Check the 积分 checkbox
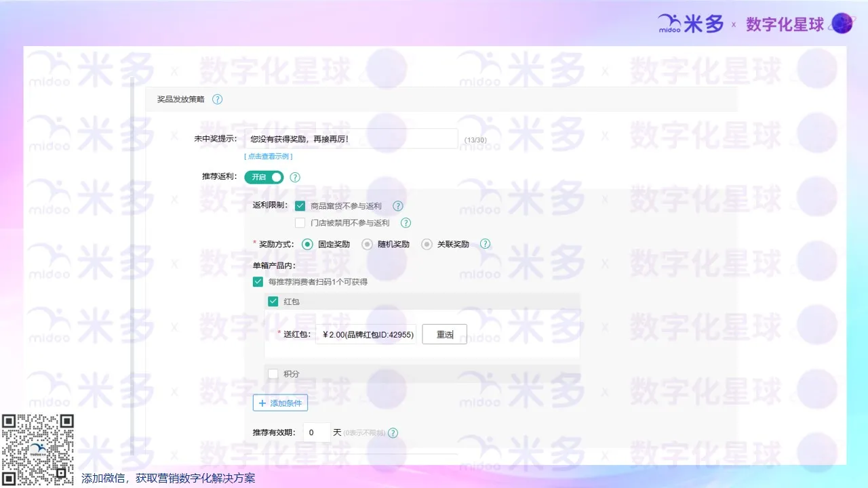868x488 pixels. [273, 373]
